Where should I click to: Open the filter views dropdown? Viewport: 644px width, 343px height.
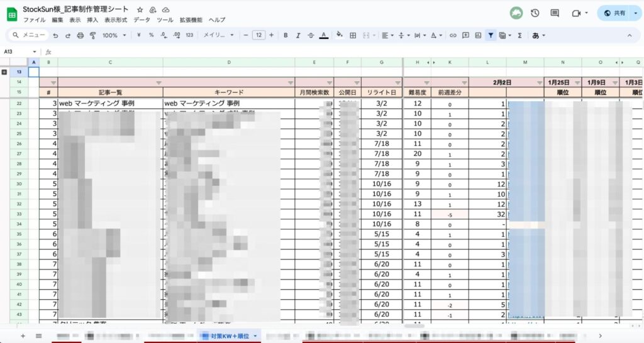coord(505,35)
